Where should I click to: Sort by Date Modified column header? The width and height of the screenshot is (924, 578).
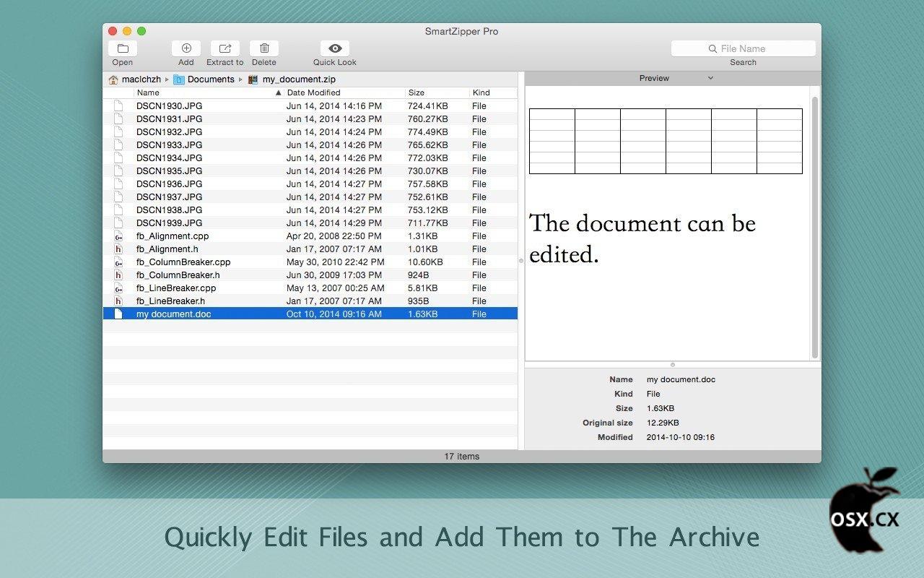coord(344,92)
